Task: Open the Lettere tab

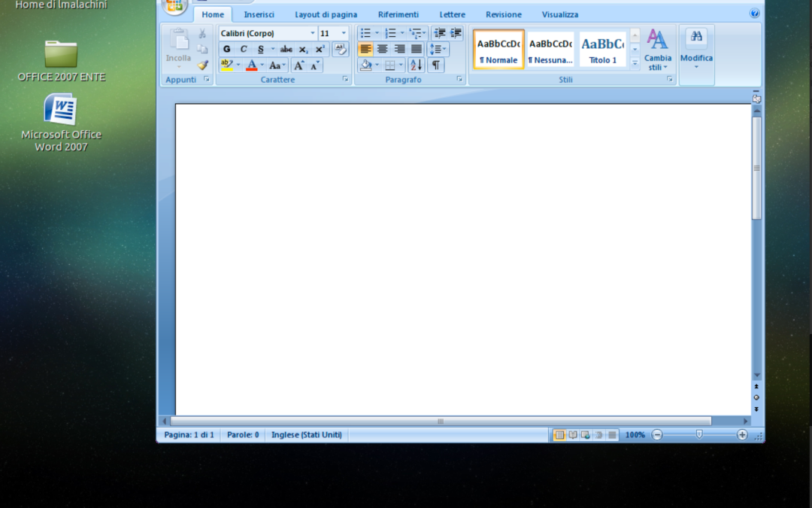Action: (452, 14)
